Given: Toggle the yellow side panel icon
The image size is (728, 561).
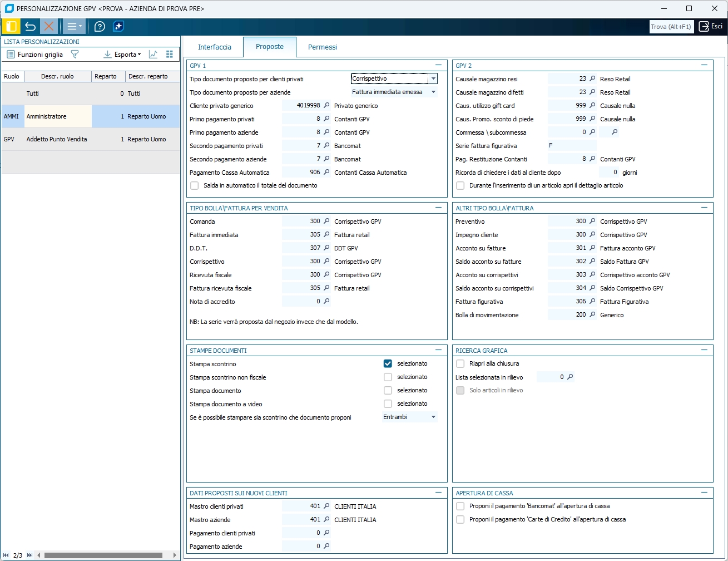Looking at the screenshot, I should click(x=11, y=26).
